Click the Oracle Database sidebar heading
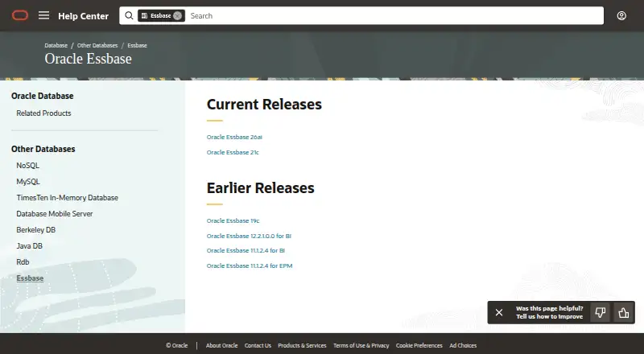644x354 pixels. tap(43, 96)
